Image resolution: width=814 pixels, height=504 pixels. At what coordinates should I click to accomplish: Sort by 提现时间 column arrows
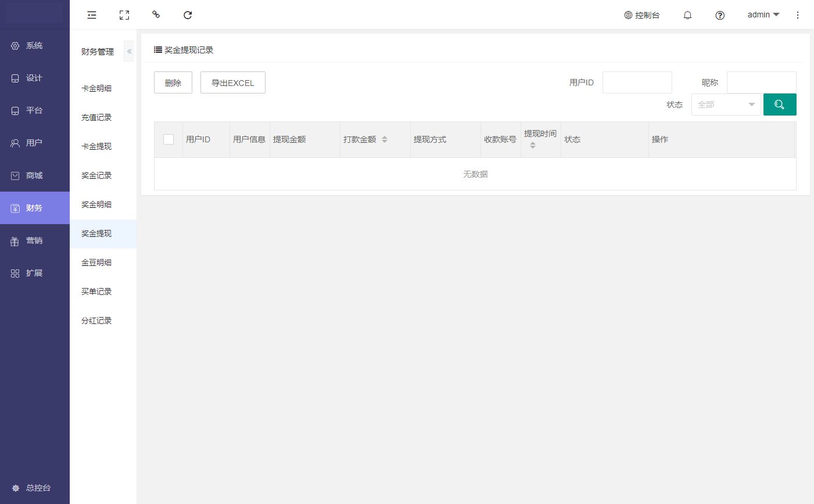point(533,145)
